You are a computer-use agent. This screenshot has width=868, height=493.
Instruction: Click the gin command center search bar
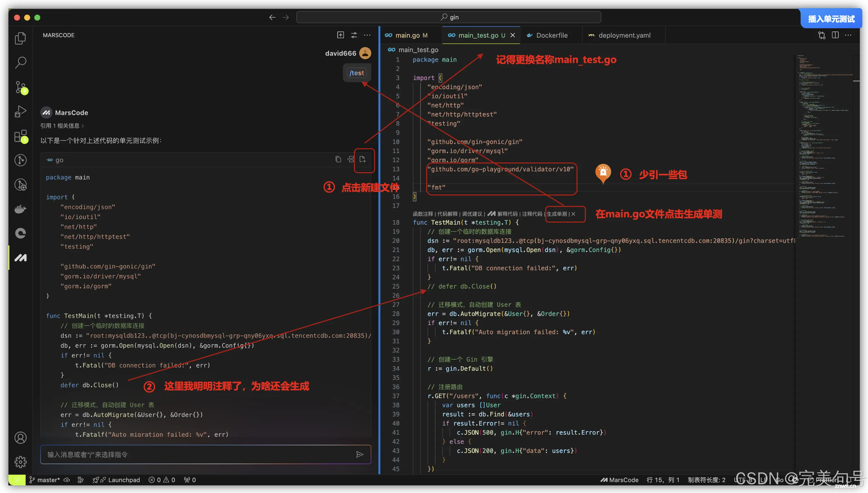(x=449, y=17)
